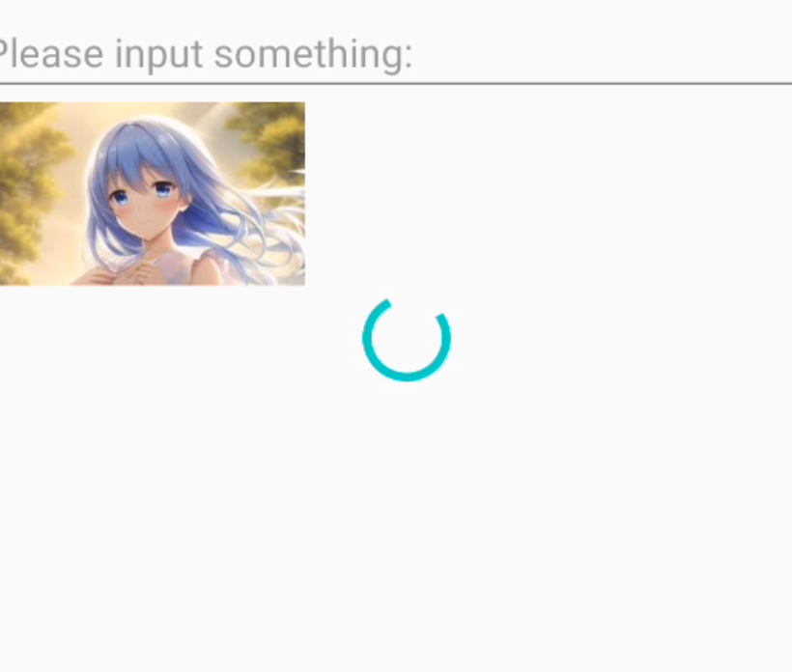Click the word 'something:' in the placeholder
This screenshot has width=792, height=672.
[313, 54]
